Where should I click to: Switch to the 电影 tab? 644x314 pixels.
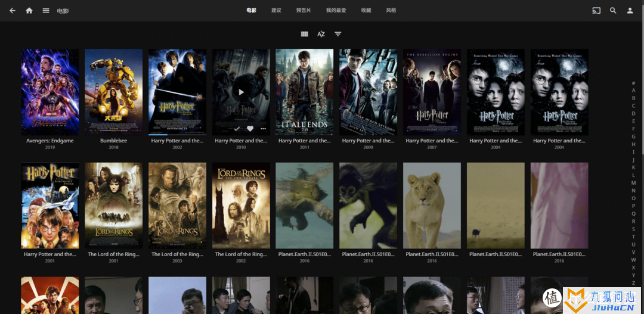(252, 11)
